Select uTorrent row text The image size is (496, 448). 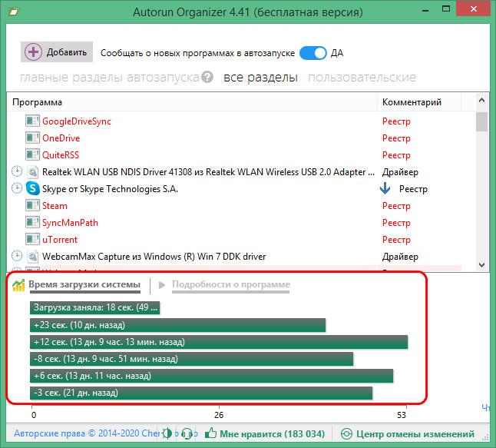(60, 240)
